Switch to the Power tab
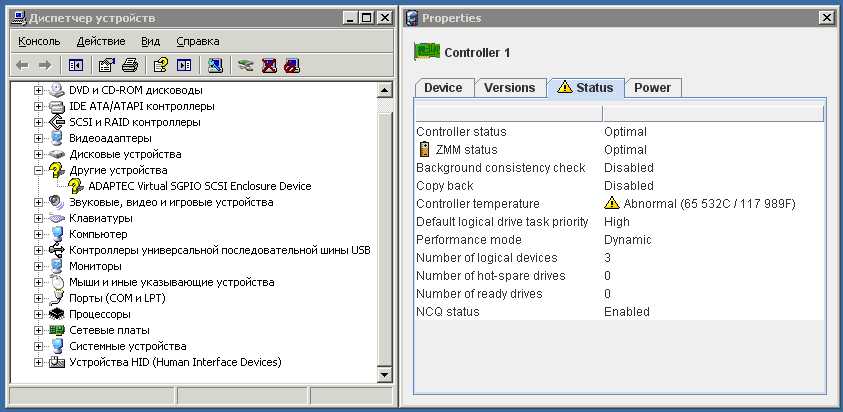 652,88
